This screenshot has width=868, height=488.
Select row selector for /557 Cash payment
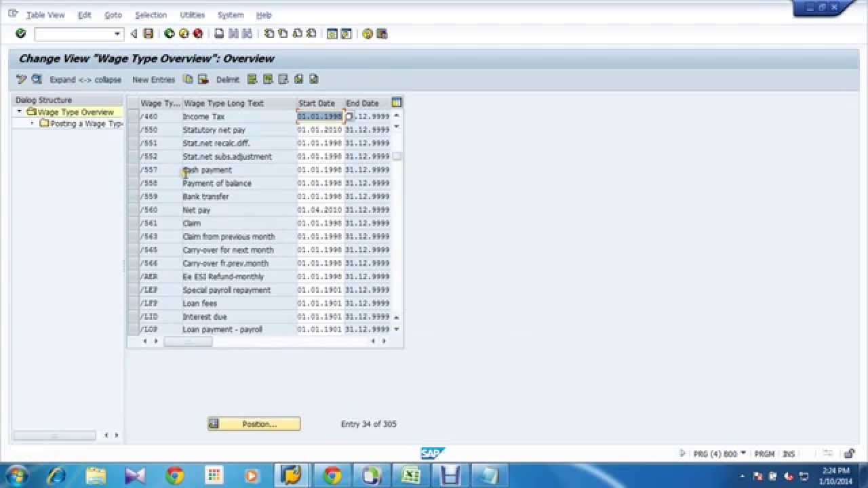click(133, 170)
